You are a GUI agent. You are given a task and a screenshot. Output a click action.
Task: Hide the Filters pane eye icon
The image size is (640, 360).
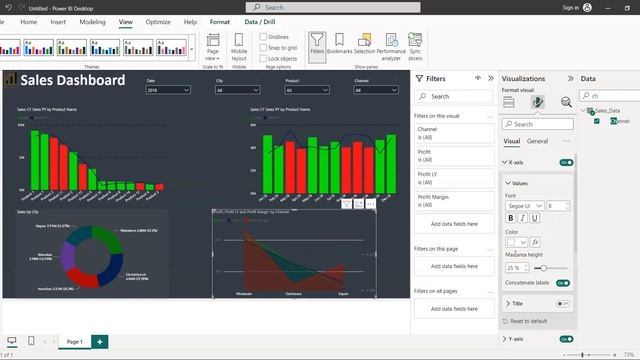pos(478,78)
